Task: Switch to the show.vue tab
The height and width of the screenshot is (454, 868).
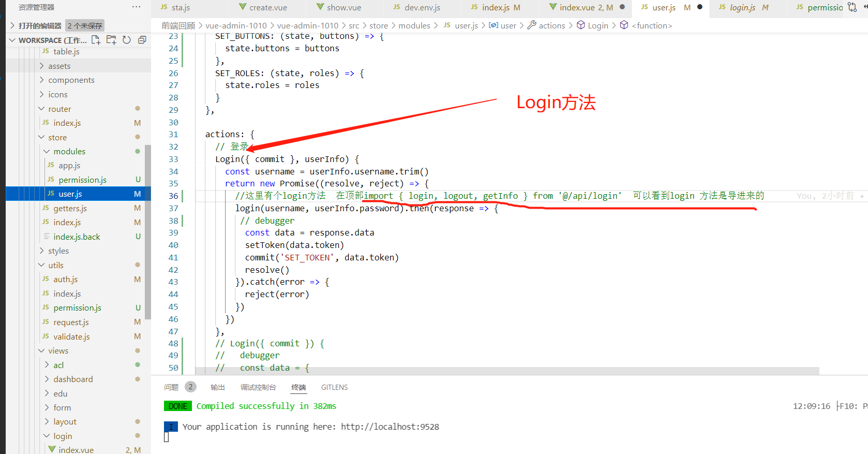Action: [x=343, y=7]
